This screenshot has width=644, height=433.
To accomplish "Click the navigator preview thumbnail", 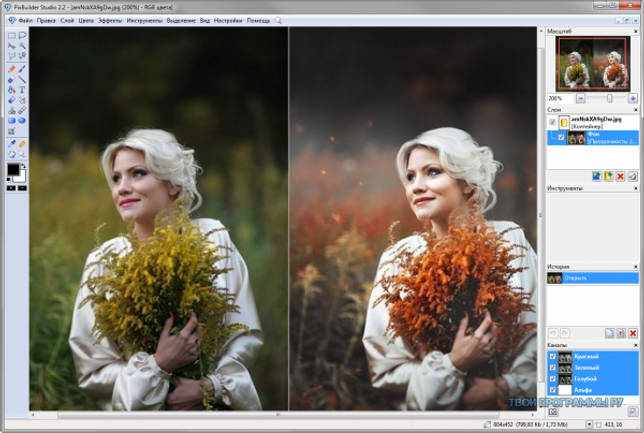I will (593, 64).
